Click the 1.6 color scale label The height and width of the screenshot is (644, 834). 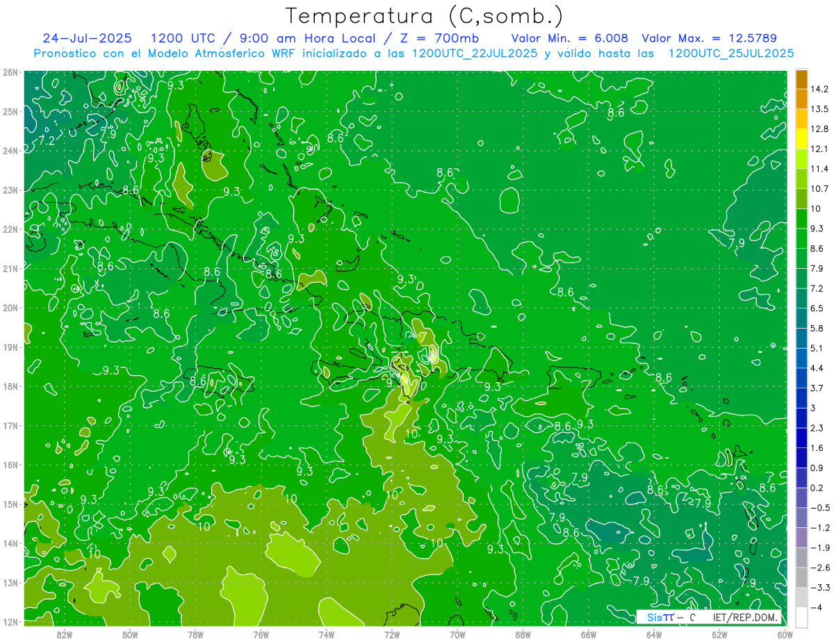pos(817,447)
